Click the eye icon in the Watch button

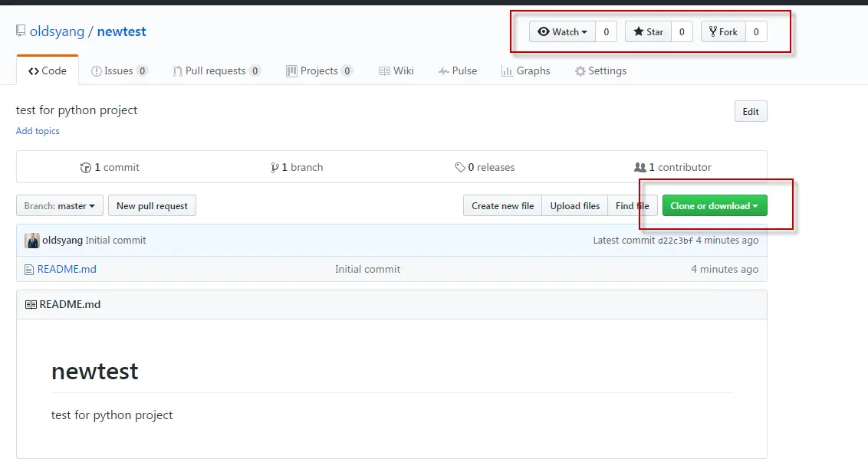coord(544,31)
